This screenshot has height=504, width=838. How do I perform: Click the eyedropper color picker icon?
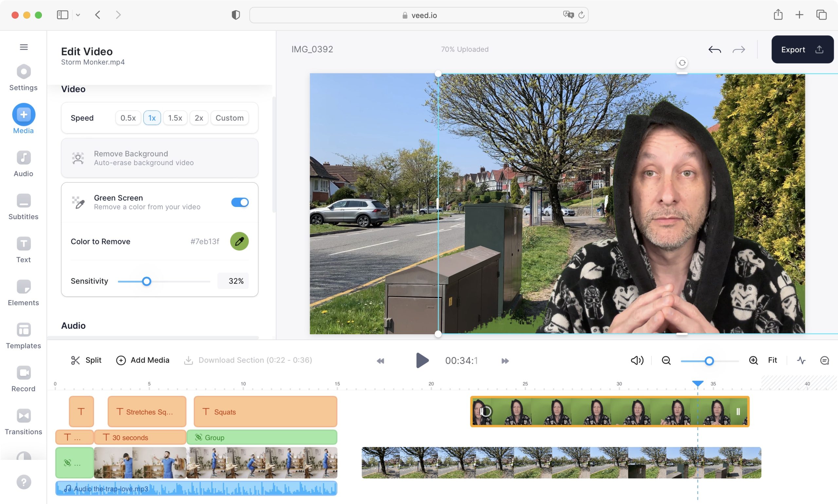[239, 241]
